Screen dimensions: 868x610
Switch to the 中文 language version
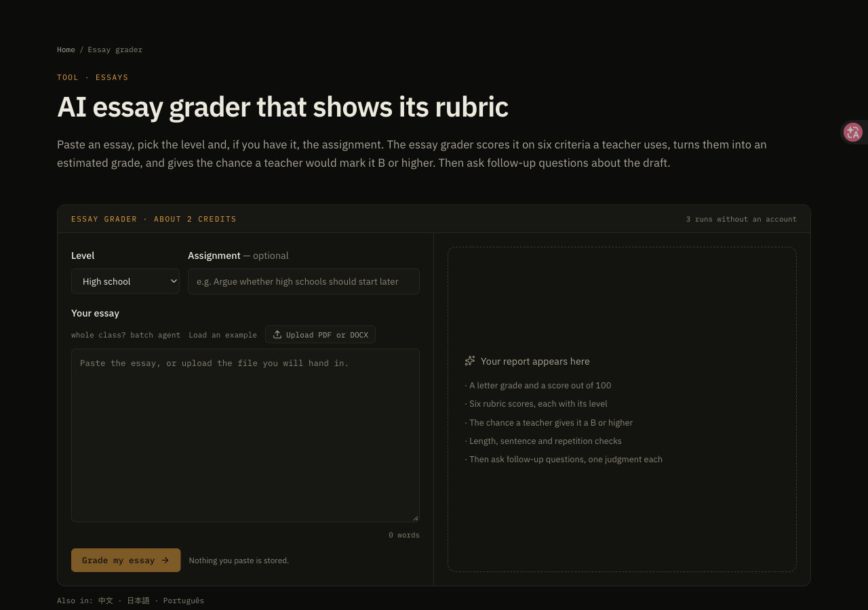[x=106, y=601]
